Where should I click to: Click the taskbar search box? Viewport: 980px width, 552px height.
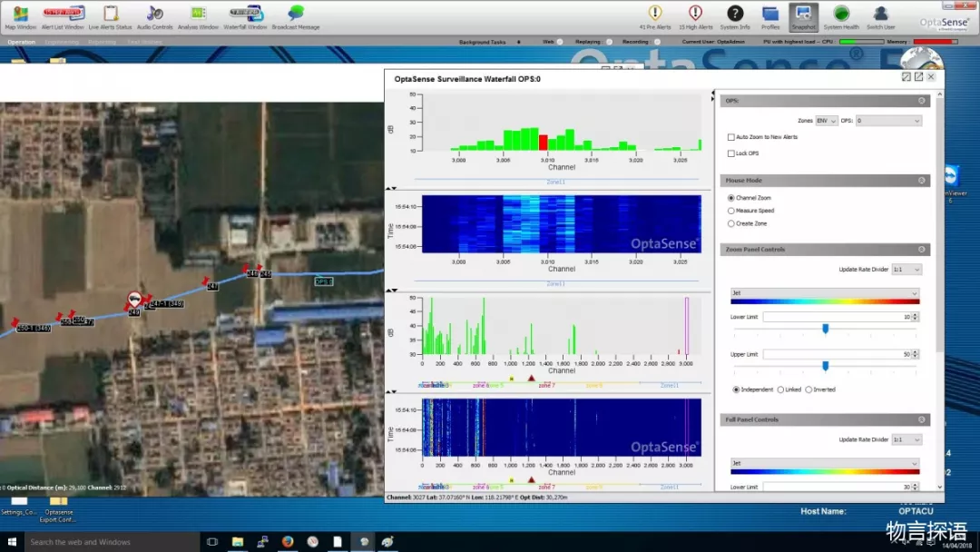click(x=113, y=541)
